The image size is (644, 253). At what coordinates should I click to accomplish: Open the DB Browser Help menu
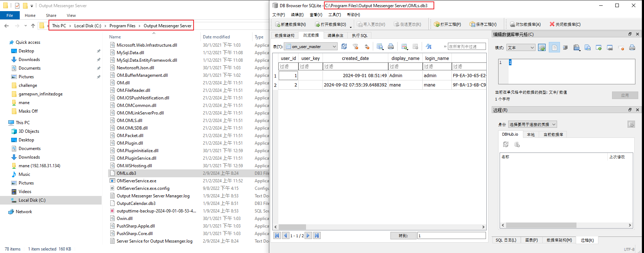353,15
